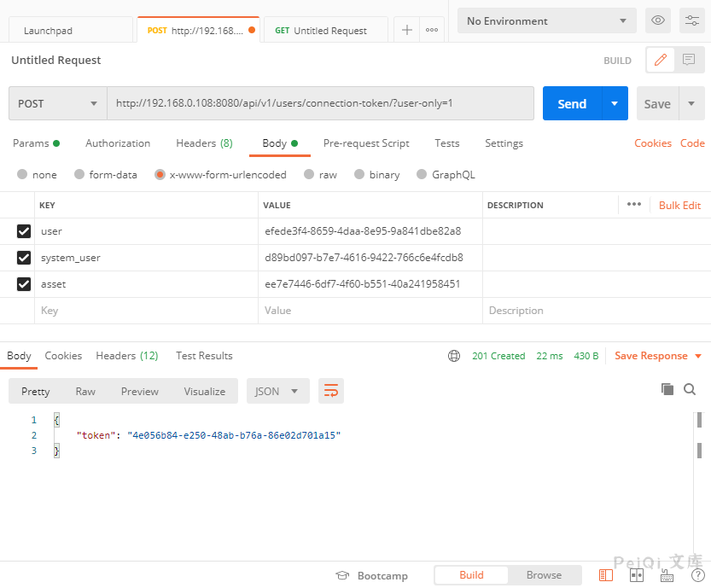
Task: Open the manage environments settings icon
Action: 690,21
